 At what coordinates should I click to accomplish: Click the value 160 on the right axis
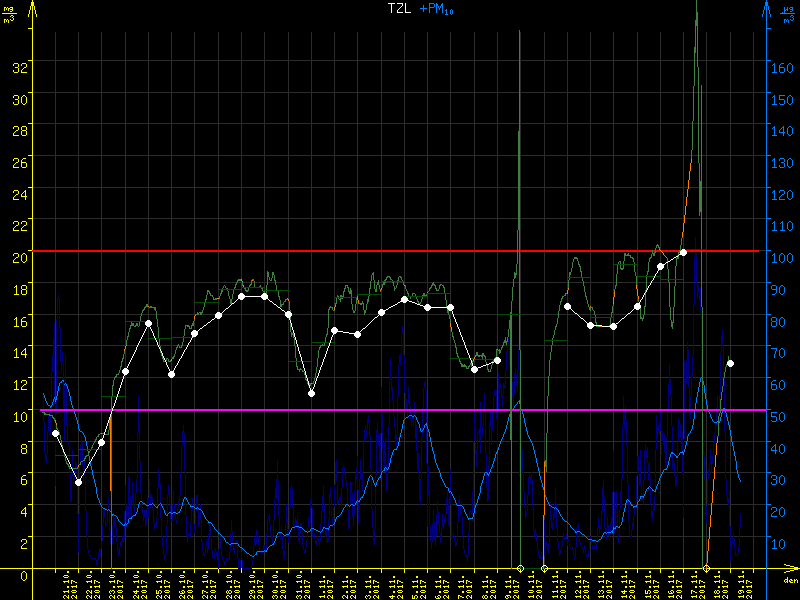784,68
